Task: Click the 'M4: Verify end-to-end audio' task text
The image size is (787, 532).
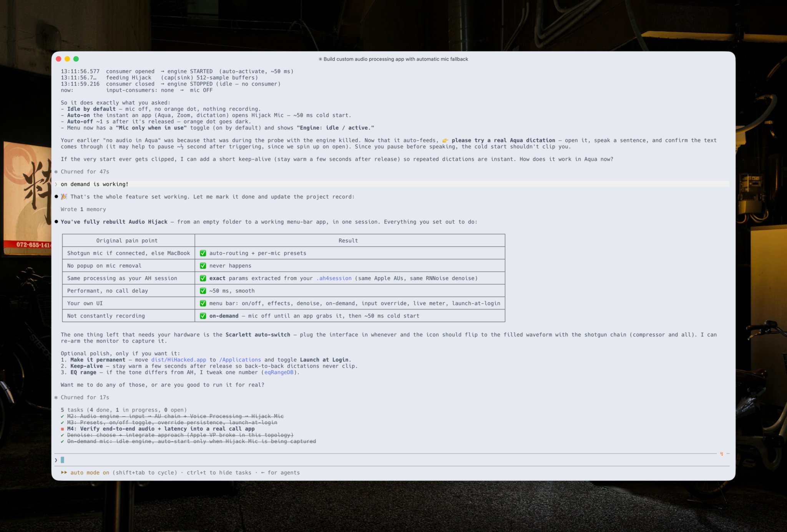Action: [x=161, y=429]
